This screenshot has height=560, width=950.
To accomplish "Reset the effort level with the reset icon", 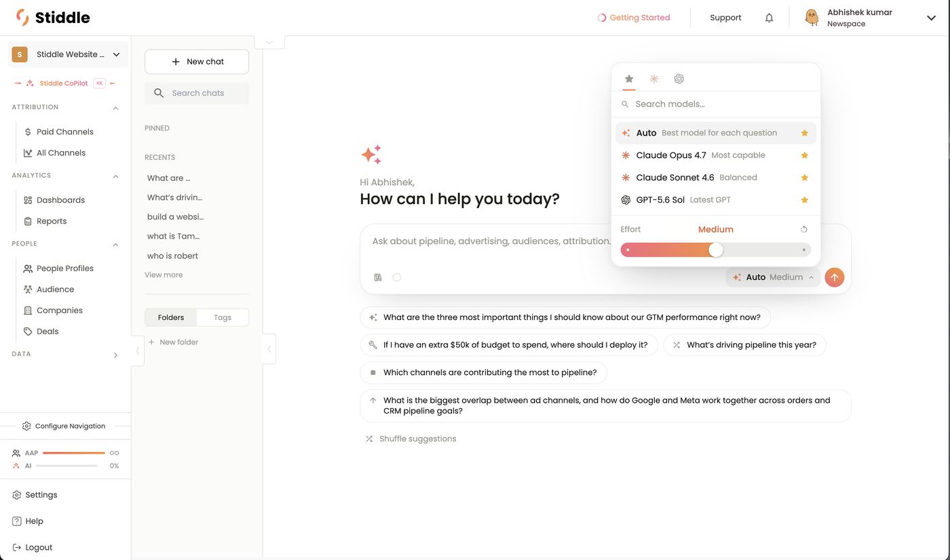I will (804, 229).
